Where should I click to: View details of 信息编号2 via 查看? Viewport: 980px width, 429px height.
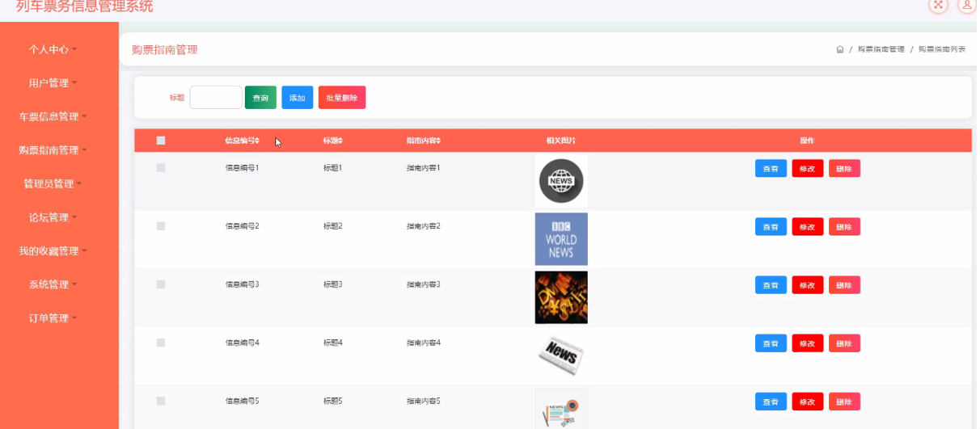[x=771, y=227]
